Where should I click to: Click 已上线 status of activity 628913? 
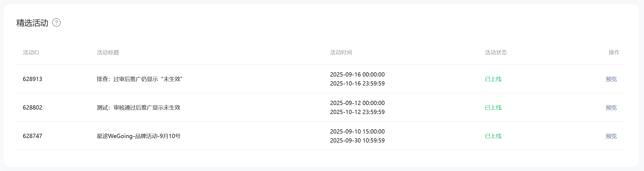click(493, 79)
